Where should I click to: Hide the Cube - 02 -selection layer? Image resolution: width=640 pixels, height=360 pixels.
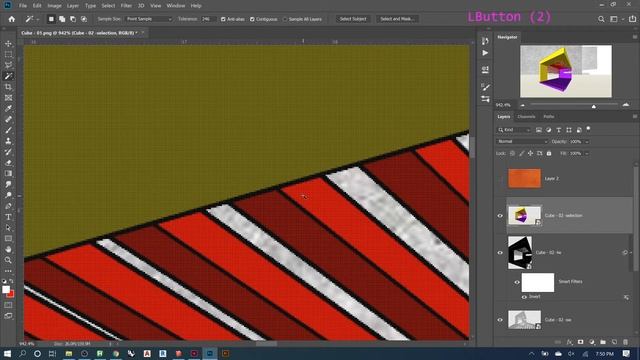tap(500, 216)
